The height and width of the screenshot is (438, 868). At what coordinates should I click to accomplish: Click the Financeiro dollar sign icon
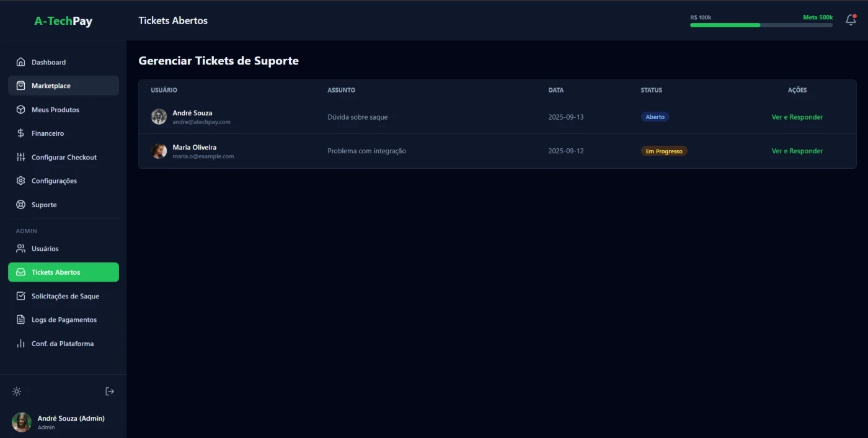pos(20,133)
